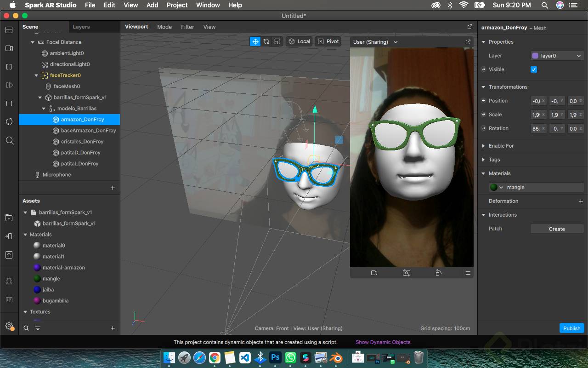Rotate the simulator device
Image resolution: width=588 pixels, height=368 pixels.
(438, 273)
